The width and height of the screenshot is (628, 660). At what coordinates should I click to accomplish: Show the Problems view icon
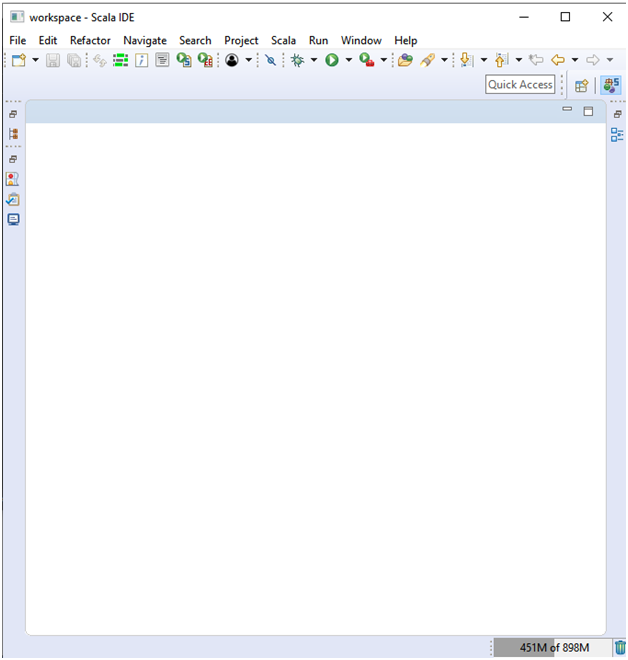(x=13, y=179)
